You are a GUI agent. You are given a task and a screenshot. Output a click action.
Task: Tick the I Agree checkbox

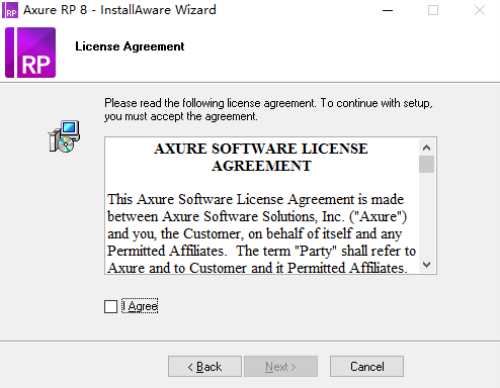(x=110, y=306)
